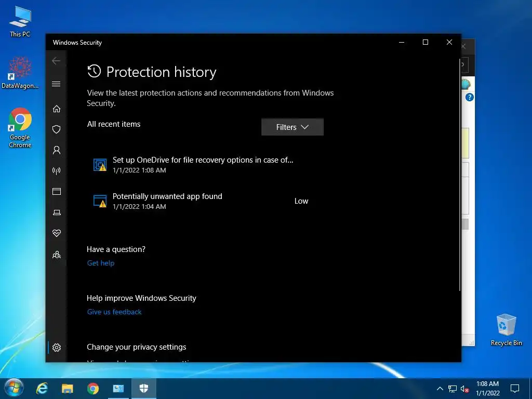The height and width of the screenshot is (399, 532).
Task: Open Account protection person icon
Action: (56, 150)
